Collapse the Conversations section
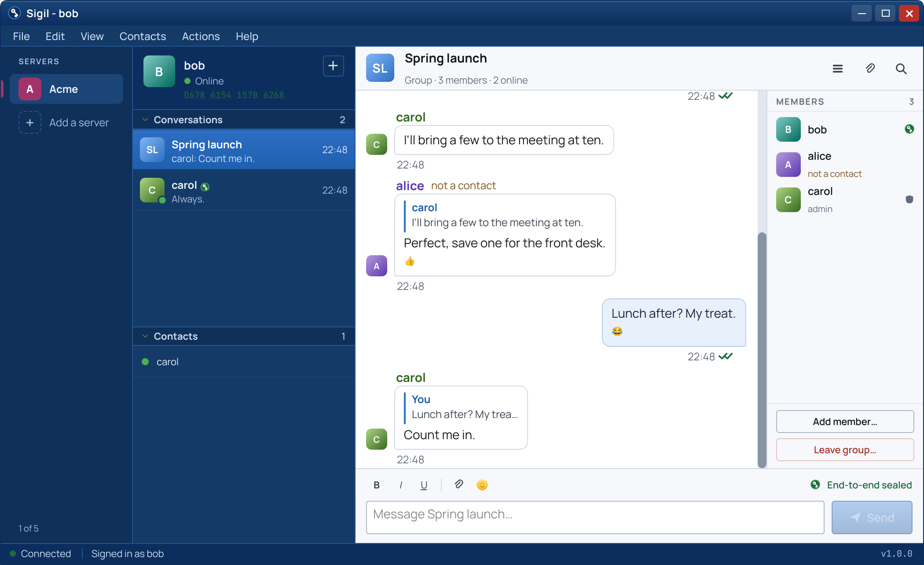924x565 pixels. point(244,120)
